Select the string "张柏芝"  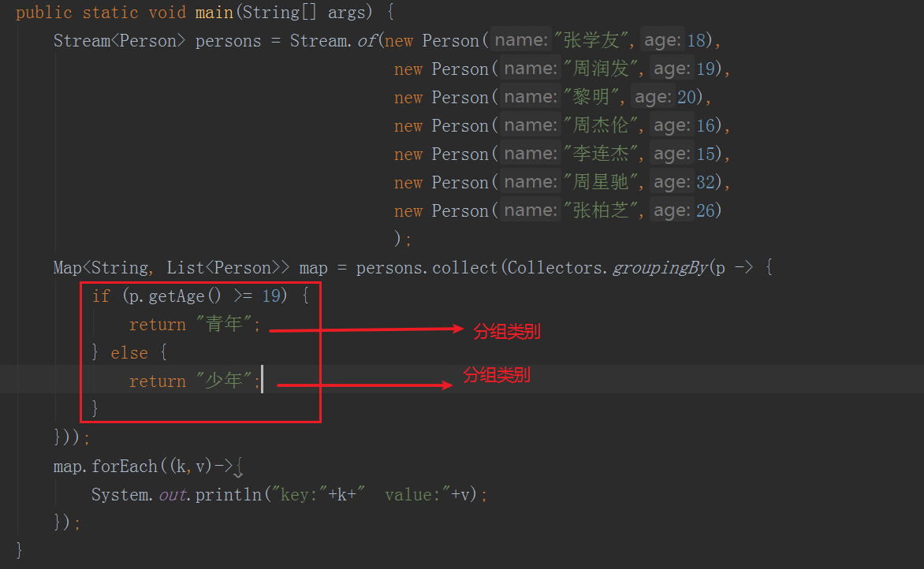tap(600, 210)
